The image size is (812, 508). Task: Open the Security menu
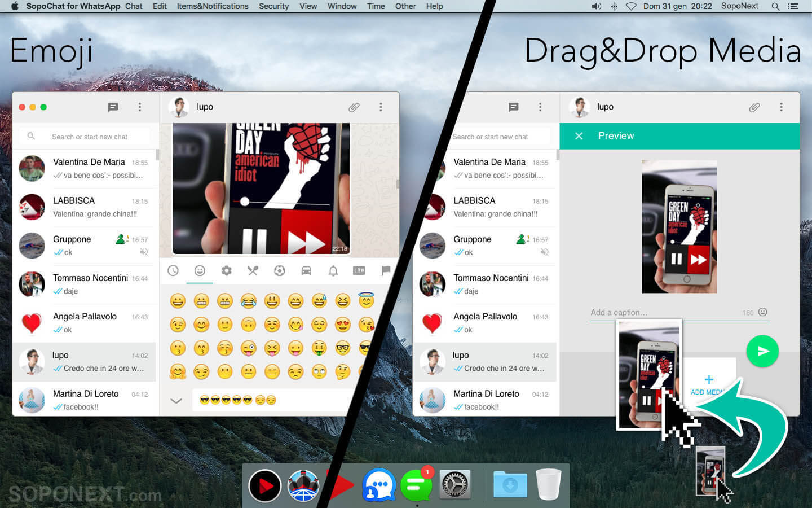[x=273, y=6]
